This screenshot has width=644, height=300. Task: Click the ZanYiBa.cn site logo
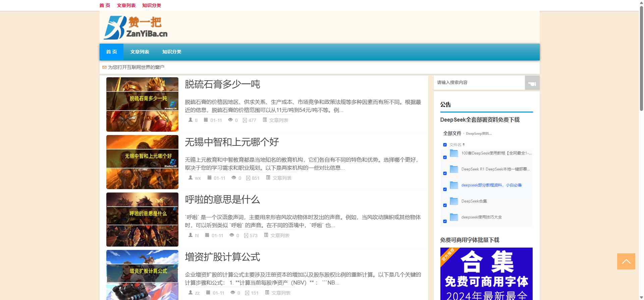point(136,28)
